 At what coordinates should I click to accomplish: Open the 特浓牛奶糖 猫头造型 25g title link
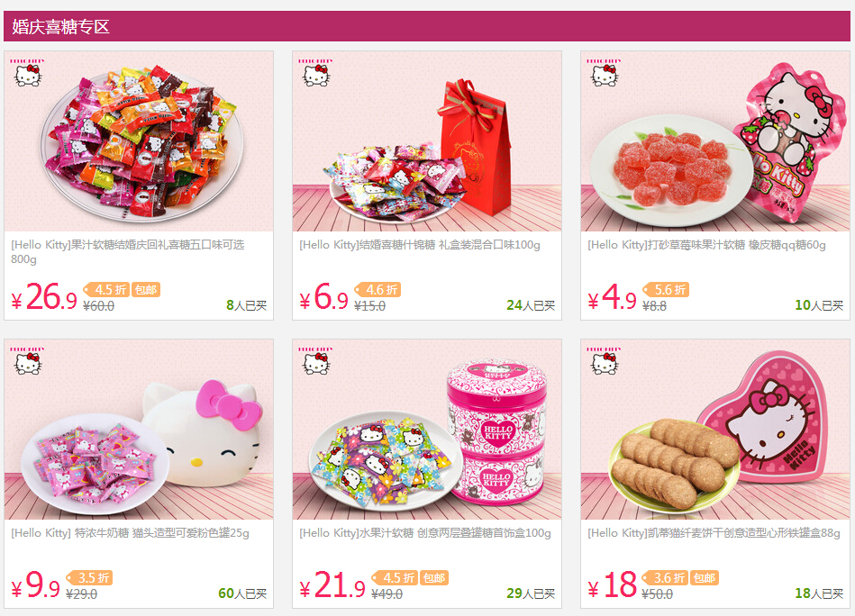pos(130,533)
